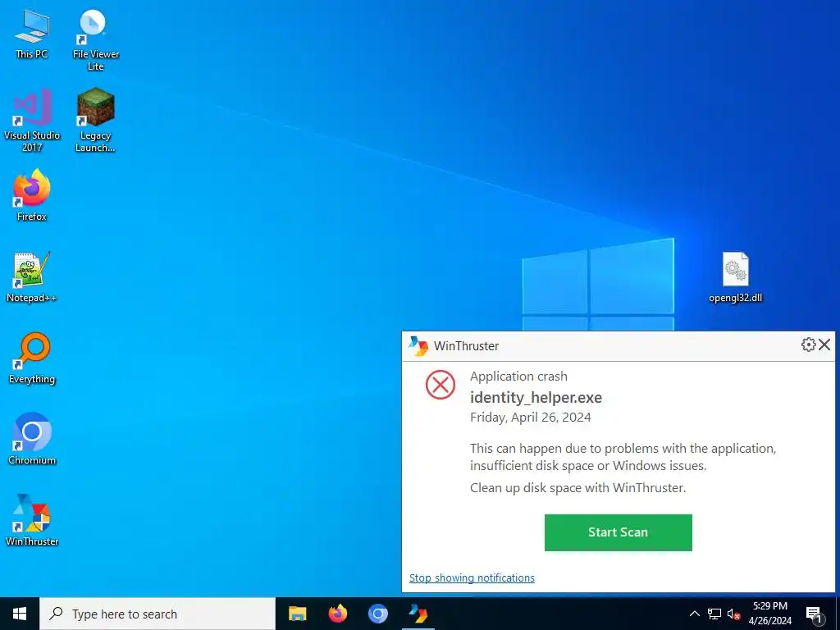Viewport: 840px width, 630px height.
Task: Click the Clean up disk space message
Action: [x=577, y=487]
